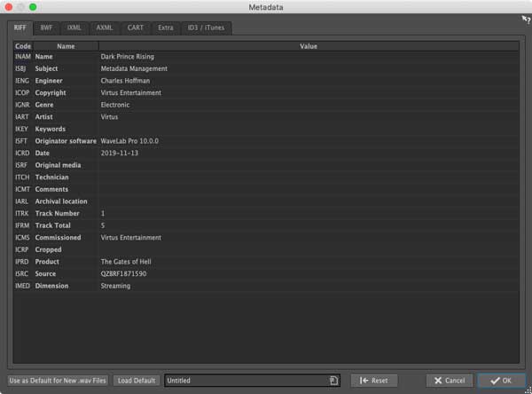532x394 pixels.
Task: Click the 'Comments' name label
Action: click(x=51, y=189)
